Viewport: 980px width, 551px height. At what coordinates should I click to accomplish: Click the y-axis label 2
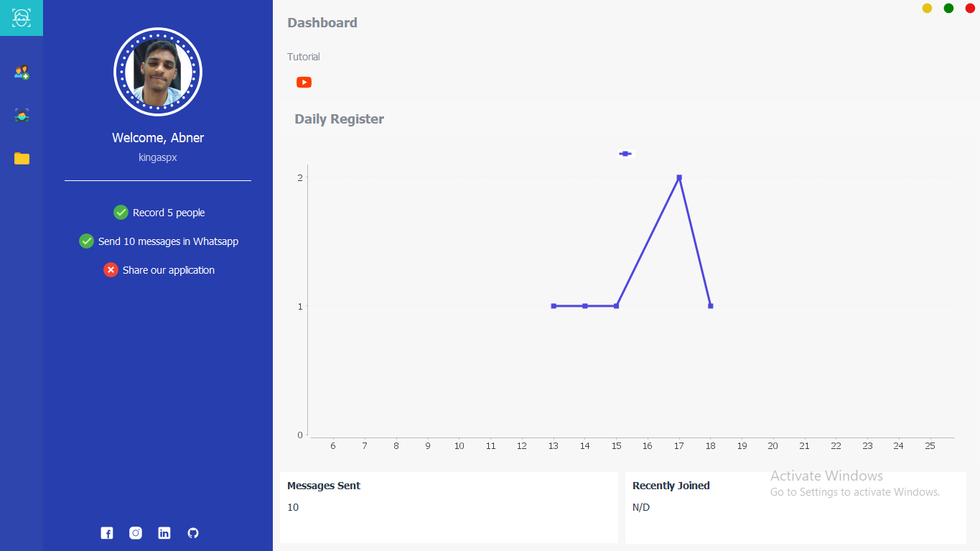300,177
